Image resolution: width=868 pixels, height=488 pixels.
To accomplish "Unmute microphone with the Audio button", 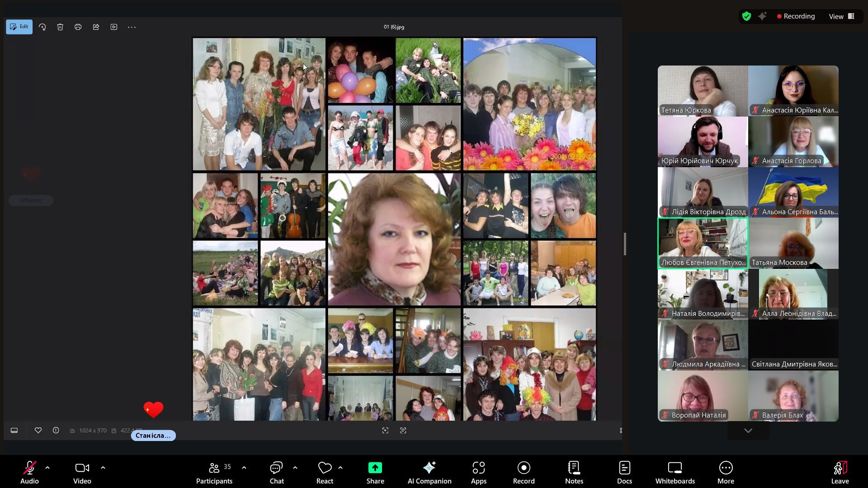I will (29, 472).
